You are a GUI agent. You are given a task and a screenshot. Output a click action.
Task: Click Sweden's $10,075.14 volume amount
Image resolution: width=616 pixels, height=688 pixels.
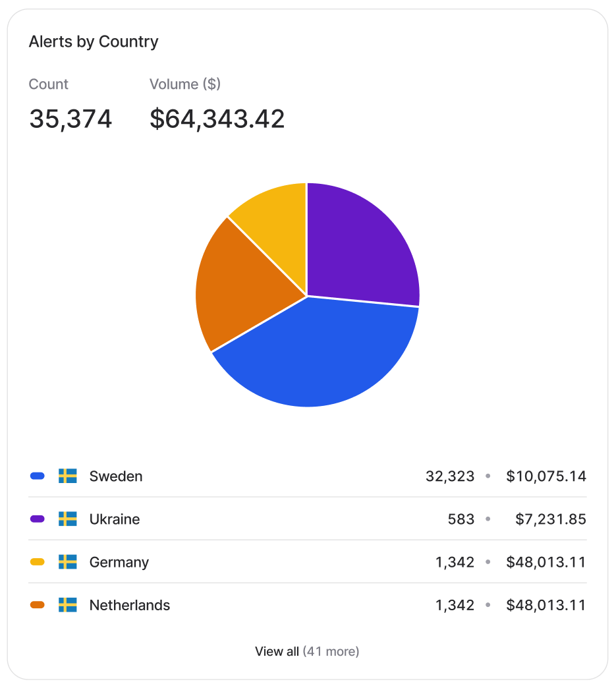click(x=546, y=476)
